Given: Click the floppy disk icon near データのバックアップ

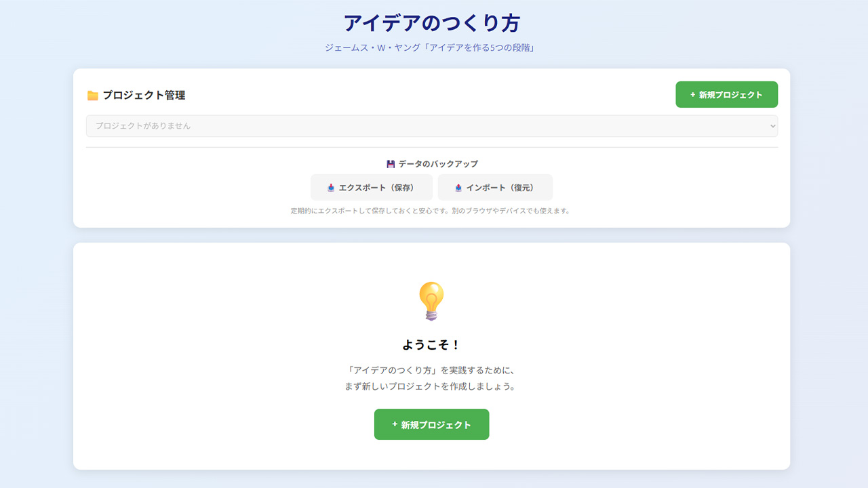Looking at the screenshot, I should pos(390,163).
